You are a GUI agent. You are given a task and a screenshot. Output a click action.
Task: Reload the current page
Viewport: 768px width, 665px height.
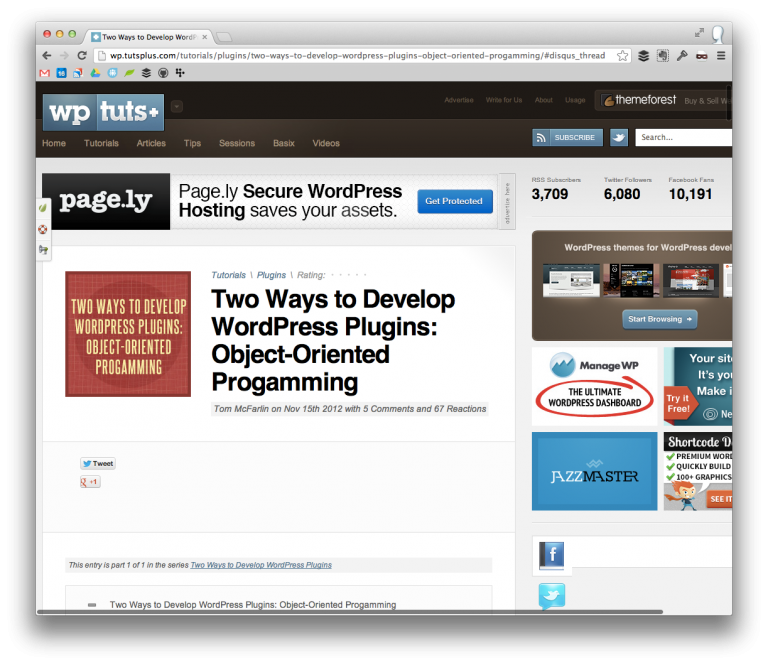(82, 56)
